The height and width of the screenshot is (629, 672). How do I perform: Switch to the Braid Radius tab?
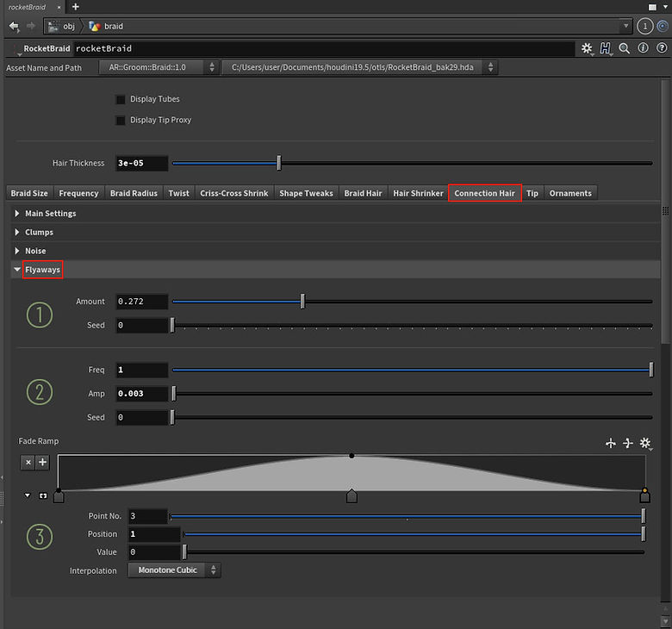134,193
